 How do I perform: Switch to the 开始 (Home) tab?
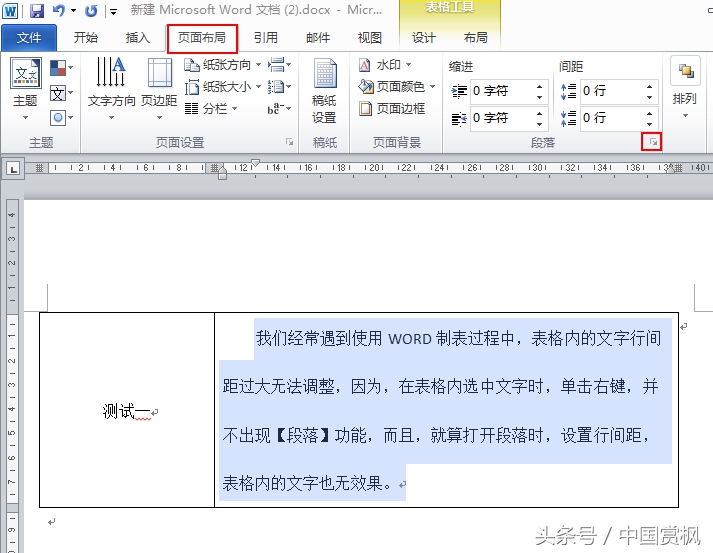[x=85, y=38]
